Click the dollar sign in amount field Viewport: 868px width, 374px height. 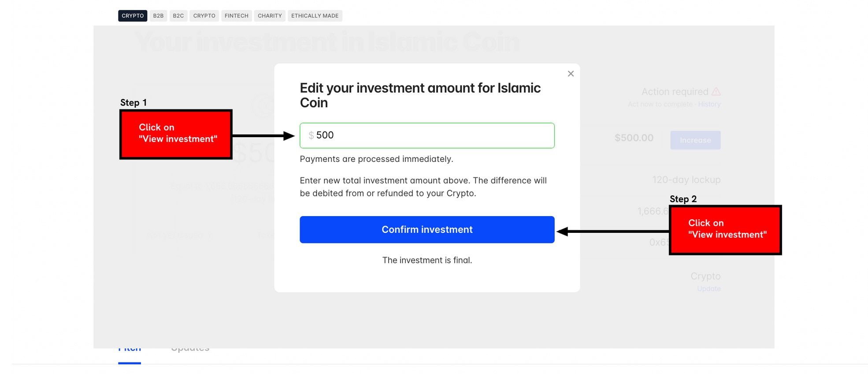311,135
